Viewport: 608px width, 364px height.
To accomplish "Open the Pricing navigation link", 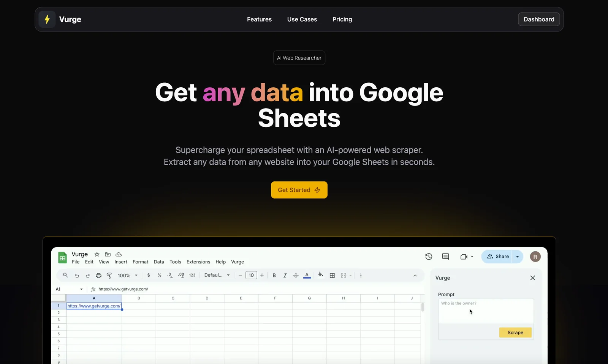I will pyautogui.click(x=342, y=19).
